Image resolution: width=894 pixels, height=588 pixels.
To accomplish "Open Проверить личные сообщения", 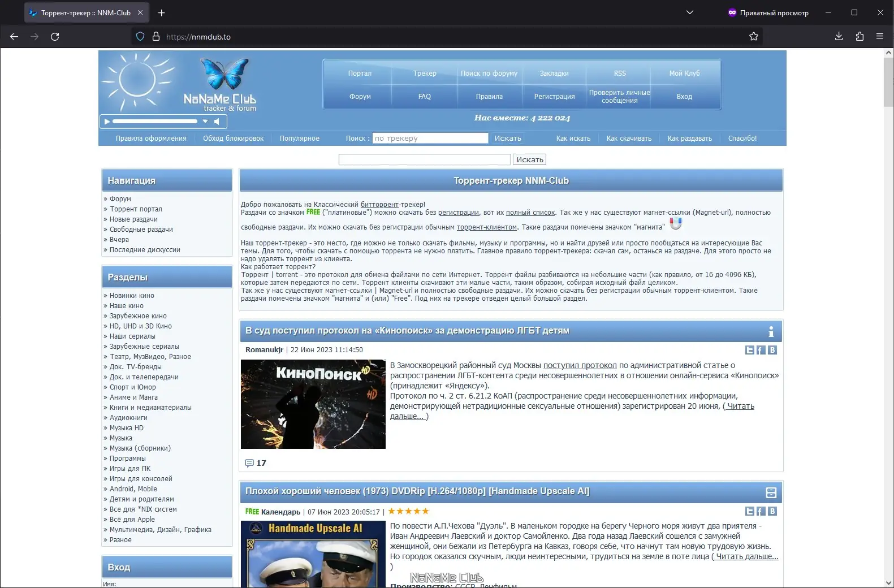I will [620, 97].
